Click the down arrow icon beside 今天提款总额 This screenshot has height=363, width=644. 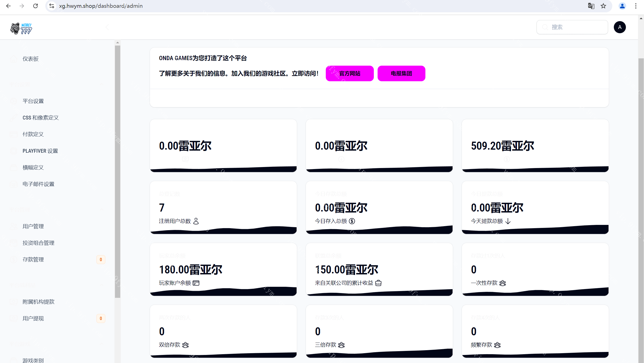click(x=508, y=221)
